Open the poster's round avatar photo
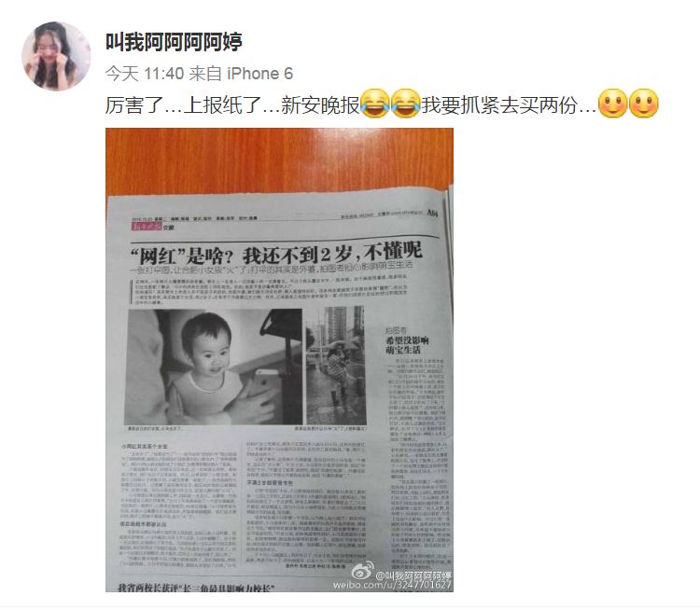 56,56
